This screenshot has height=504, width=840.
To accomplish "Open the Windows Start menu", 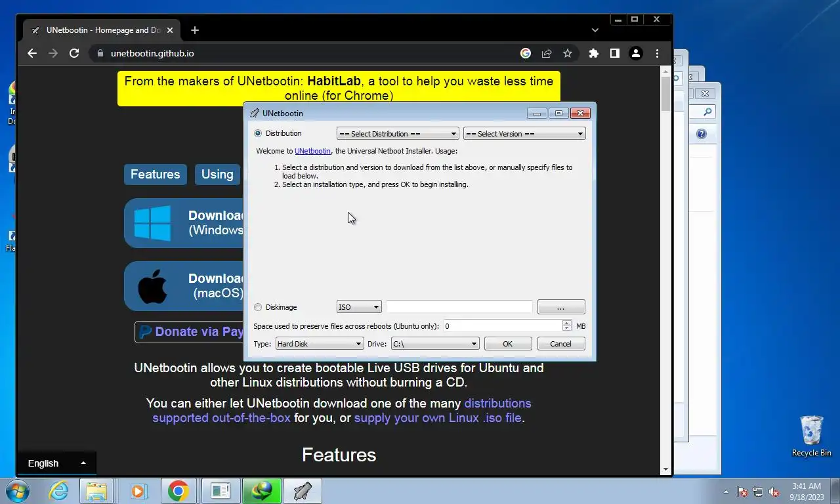I will point(17,491).
